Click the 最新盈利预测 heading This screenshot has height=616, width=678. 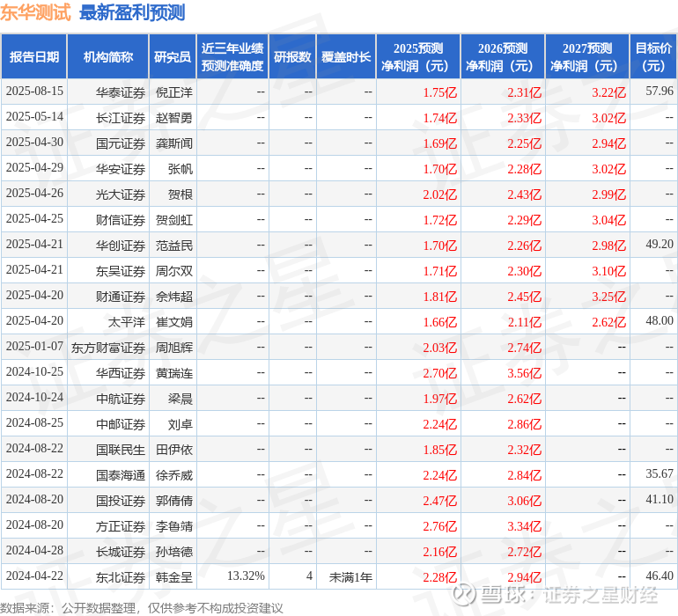[x=132, y=12]
